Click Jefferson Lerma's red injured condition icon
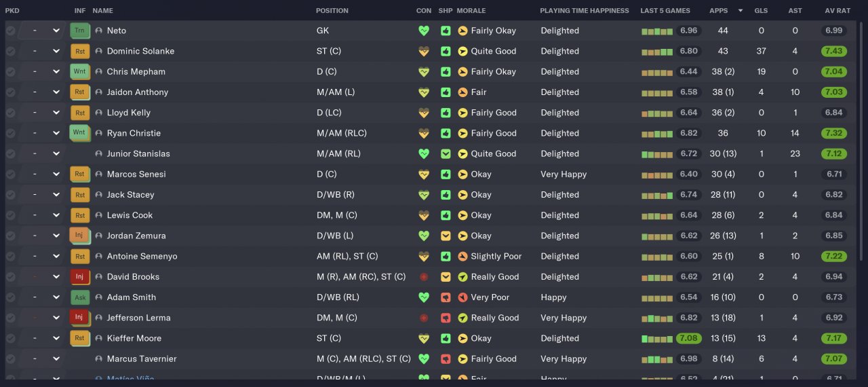Viewport: 868px width, 387px height. [424, 318]
